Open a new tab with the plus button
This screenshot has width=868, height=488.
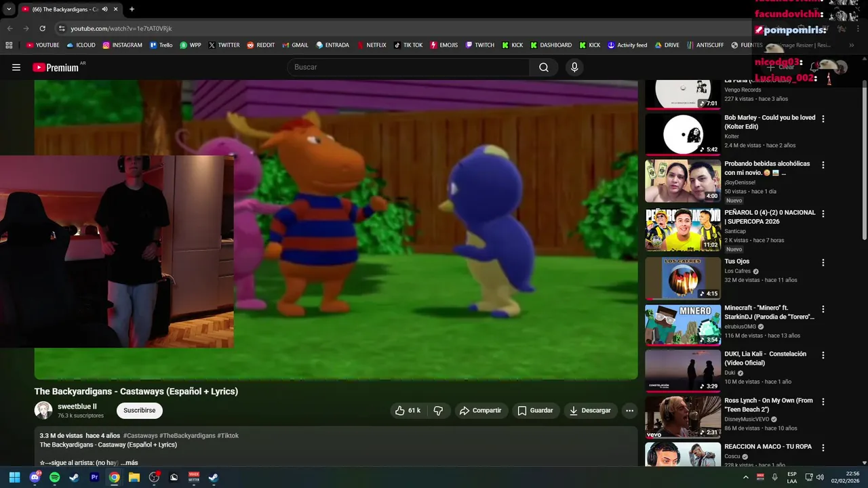[132, 9]
